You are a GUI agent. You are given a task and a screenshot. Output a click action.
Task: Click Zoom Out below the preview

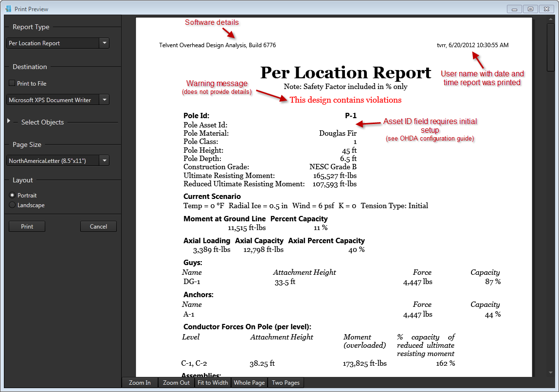177,382
